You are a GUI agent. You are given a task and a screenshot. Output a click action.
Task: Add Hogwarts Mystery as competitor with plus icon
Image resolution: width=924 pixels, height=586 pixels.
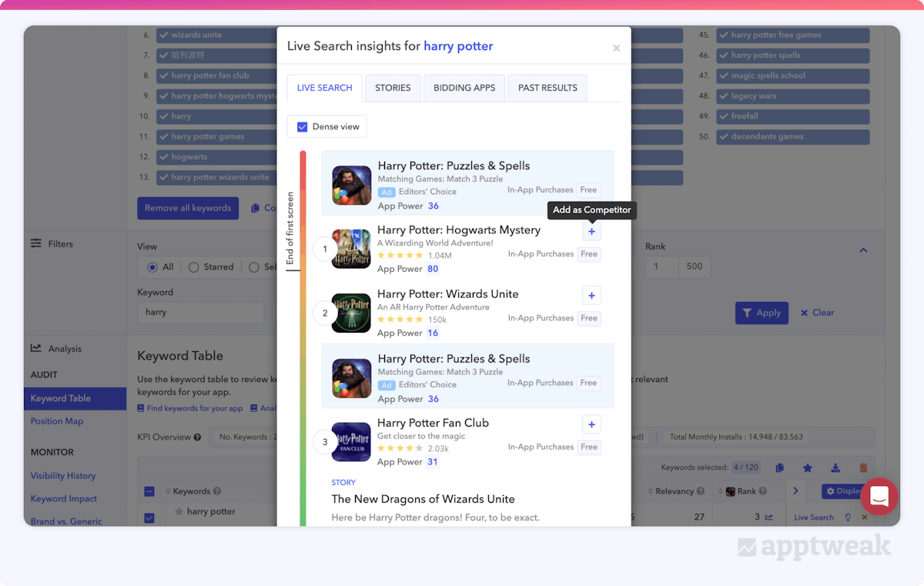[x=591, y=232]
